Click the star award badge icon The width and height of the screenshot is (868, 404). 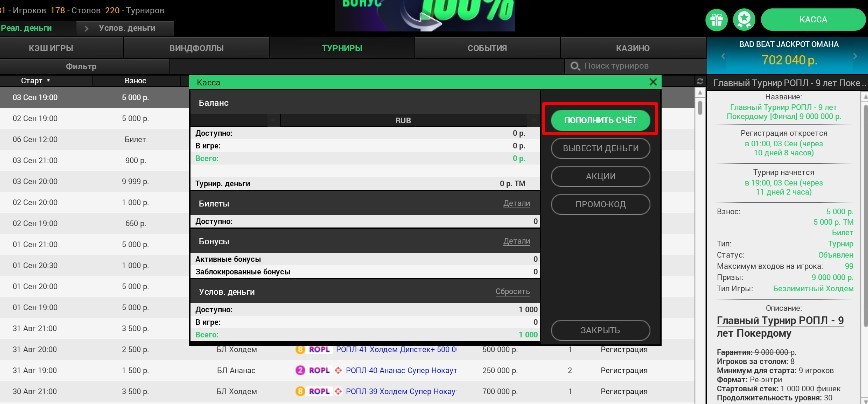pyautogui.click(x=743, y=19)
